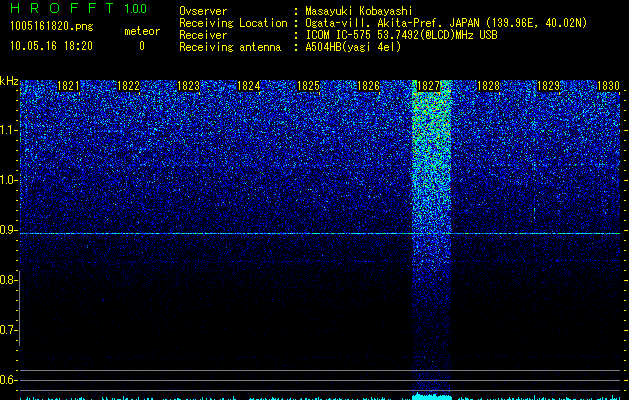
Task: Click the Receiving antenna label
Action: click(230, 47)
